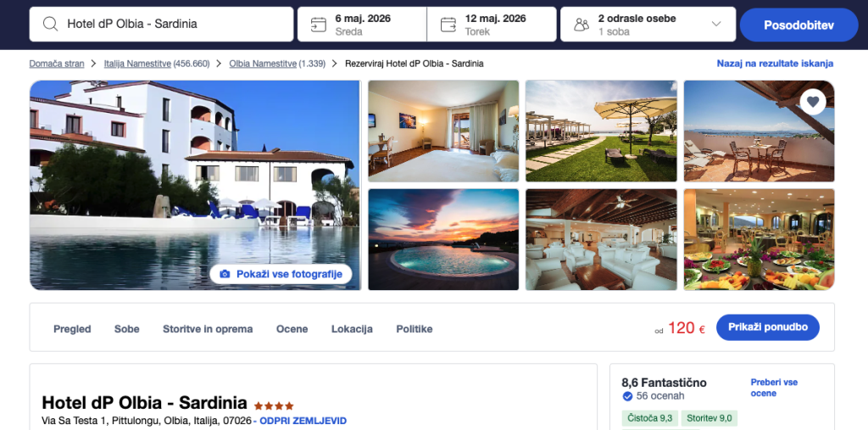Click the guests people icon
Viewport: 868px width, 430px height.
[x=581, y=25]
